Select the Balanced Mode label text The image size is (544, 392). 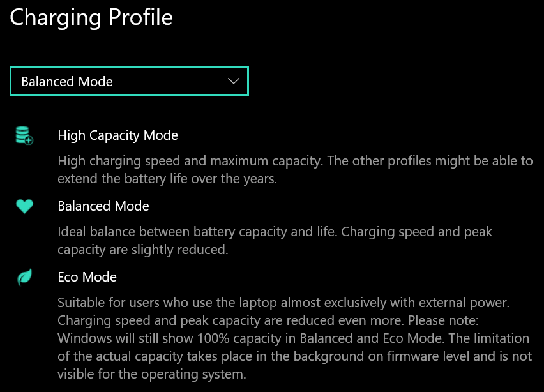pyautogui.click(x=66, y=81)
